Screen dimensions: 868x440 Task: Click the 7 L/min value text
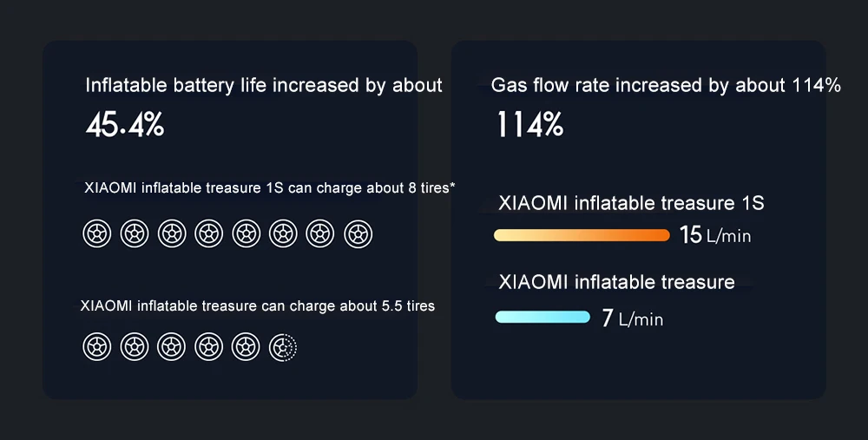[632, 319]
